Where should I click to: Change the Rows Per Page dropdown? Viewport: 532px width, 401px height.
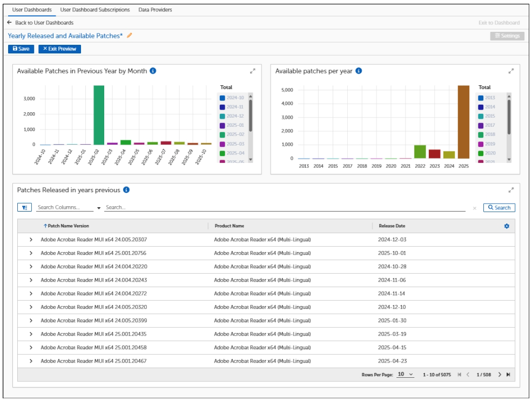coord(405,375)
